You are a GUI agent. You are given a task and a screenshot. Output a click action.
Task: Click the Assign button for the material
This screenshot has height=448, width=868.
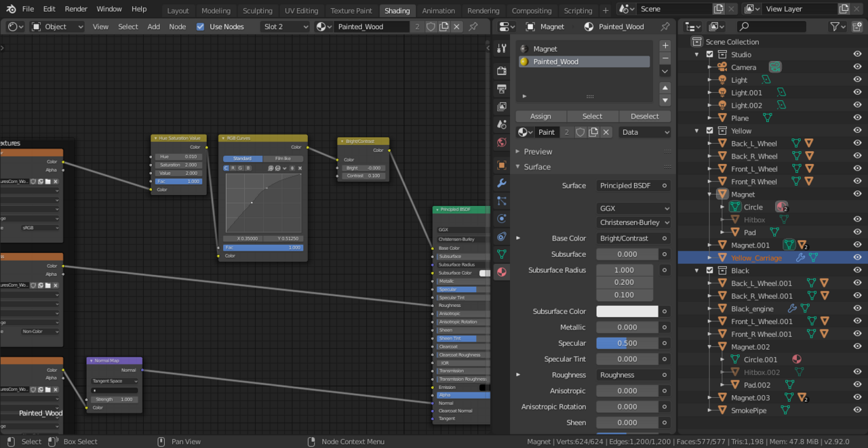540,116
